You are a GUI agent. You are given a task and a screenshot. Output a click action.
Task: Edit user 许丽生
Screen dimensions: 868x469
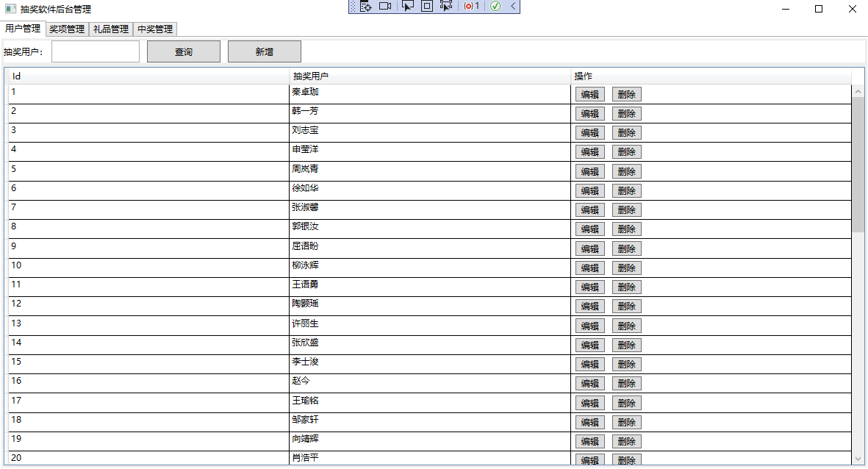point(589,326)
